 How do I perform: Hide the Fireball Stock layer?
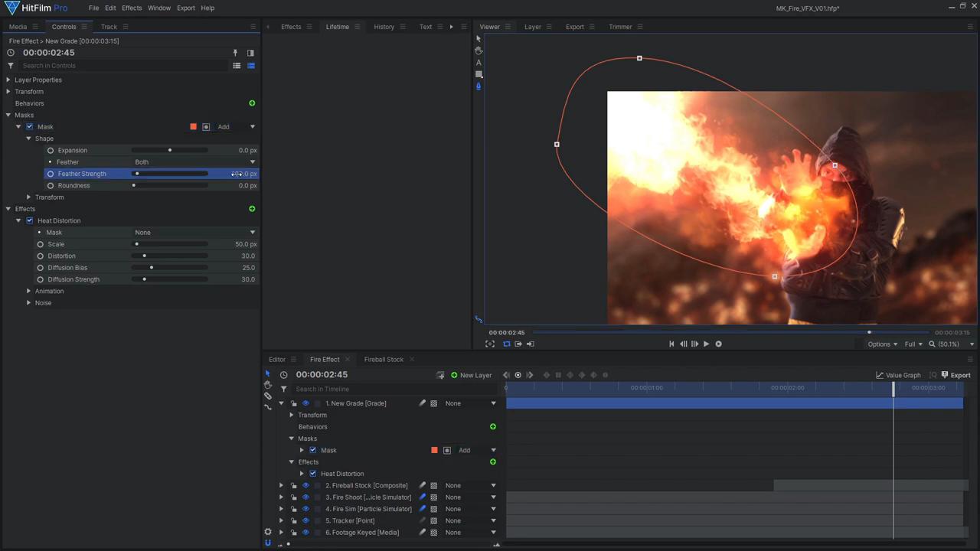tap(305, 486)
